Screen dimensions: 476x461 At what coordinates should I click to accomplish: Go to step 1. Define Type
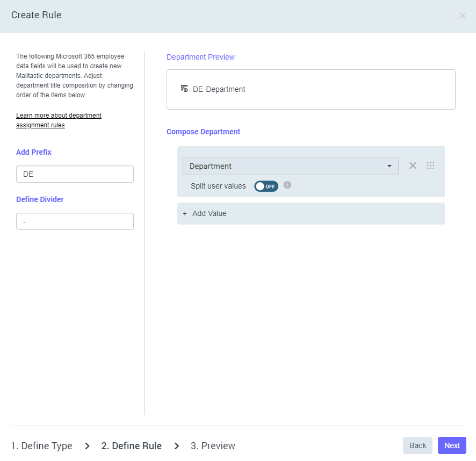(x=41, y=446)
